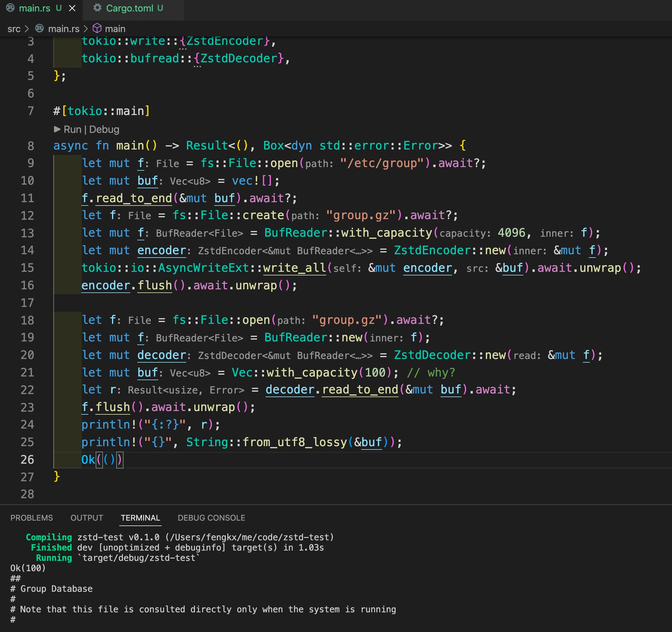Click the Run code lens above main
This screenshot has height=632, width=672.
[72, 129]
